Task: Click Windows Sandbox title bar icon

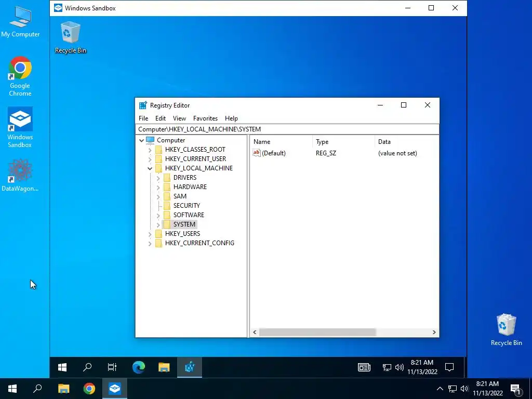Action: [x=58, y=8]
